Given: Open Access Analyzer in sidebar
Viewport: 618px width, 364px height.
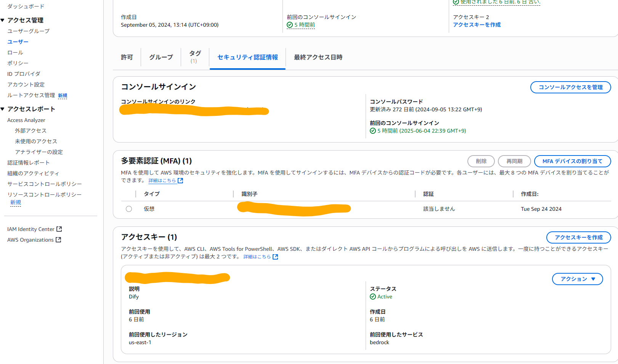Looking at the screenshot, I should (26, 120).
